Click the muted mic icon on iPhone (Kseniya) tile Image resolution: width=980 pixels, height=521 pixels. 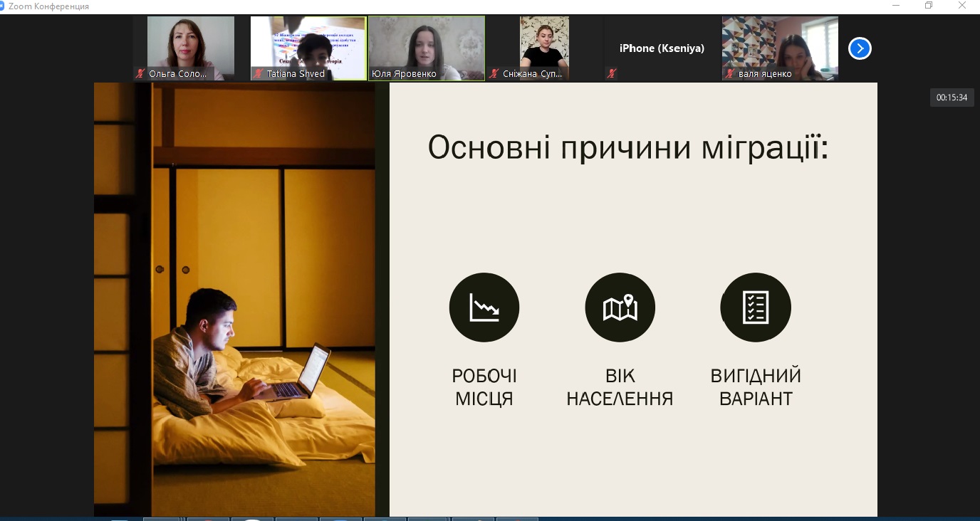click(611, 73)
